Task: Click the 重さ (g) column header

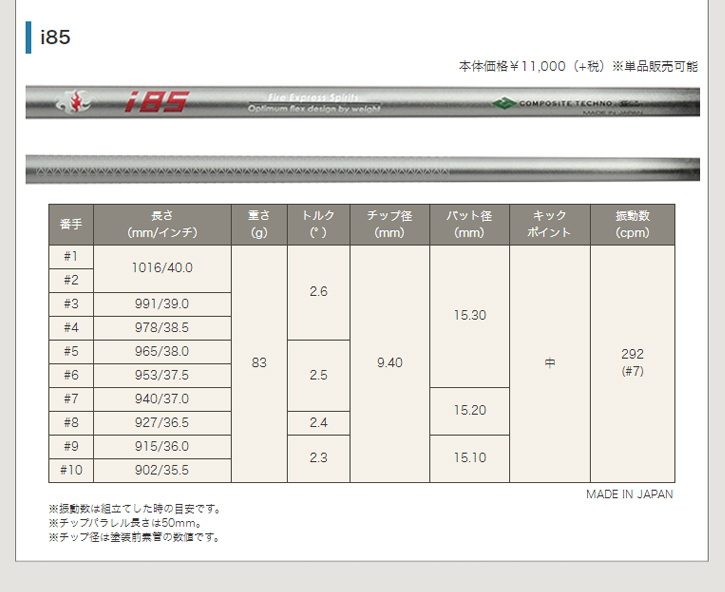Action: [x=259, y=225]
